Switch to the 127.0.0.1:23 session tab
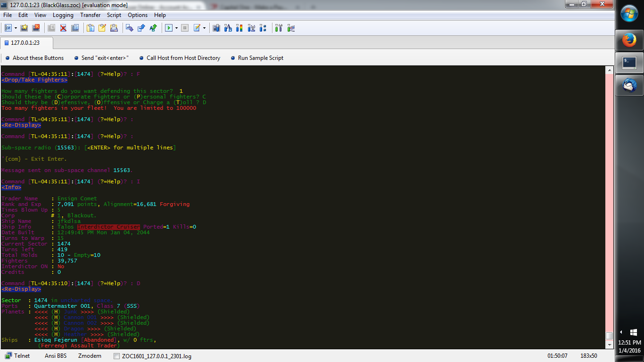The width and height of the screenshot is (644, 362). coord(26,43)
